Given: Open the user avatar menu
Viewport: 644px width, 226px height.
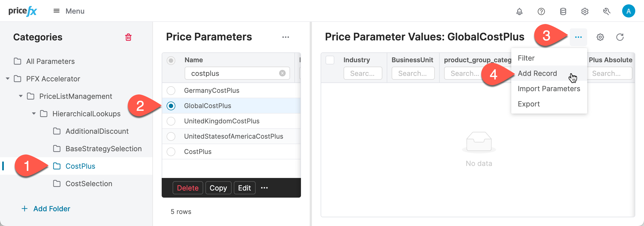Looking at the screenshot, I should coord(628,11).
